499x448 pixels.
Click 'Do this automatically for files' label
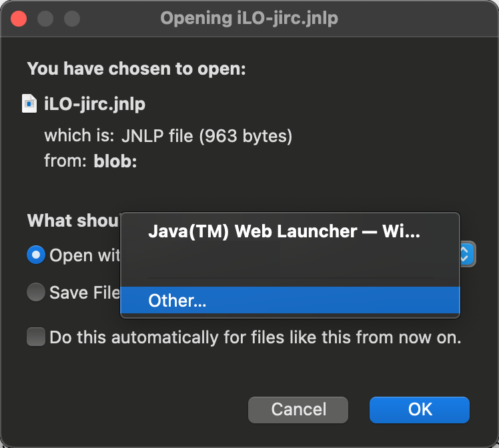[x=256, y=337]
